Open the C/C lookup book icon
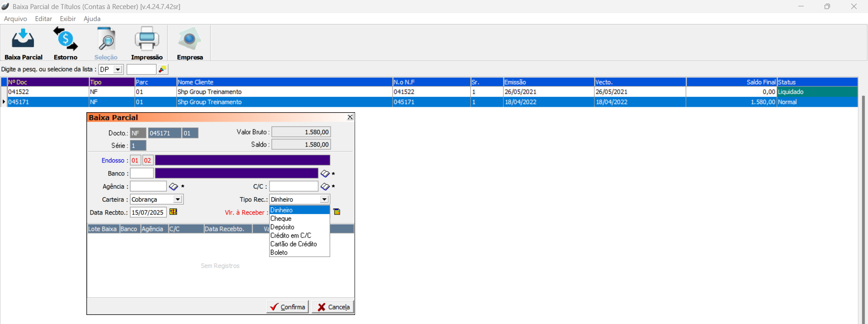Viewport: 868px width, 324px height. coord(325,186)
